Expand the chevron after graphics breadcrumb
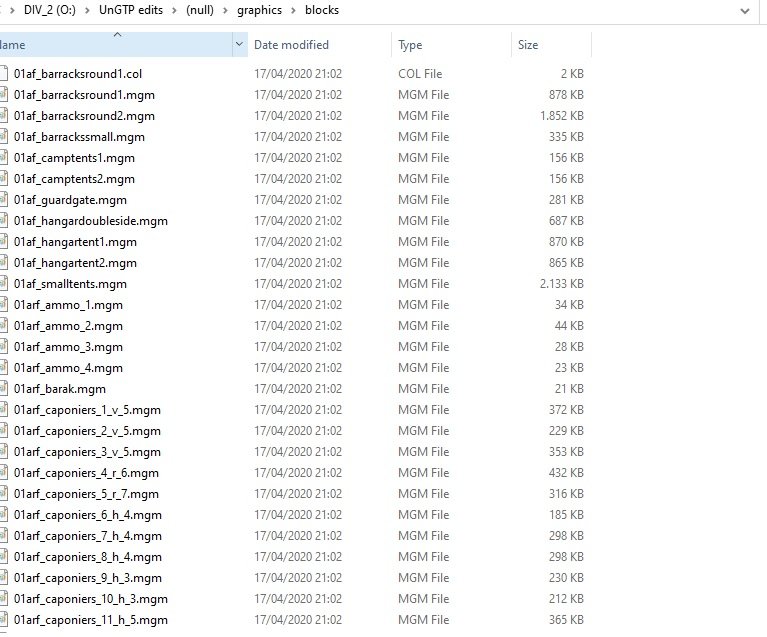Image resolution: width=767 pixels, height=637 pixels. tap(293, 10)
